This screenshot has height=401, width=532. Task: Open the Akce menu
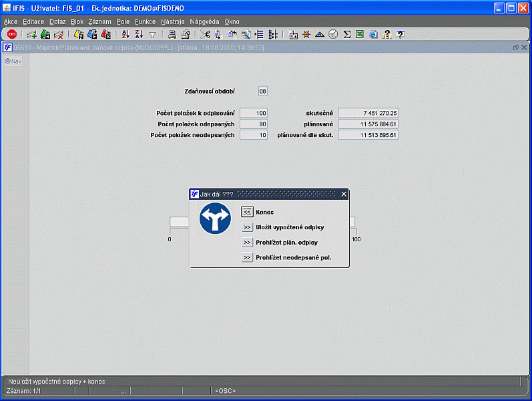11,22
